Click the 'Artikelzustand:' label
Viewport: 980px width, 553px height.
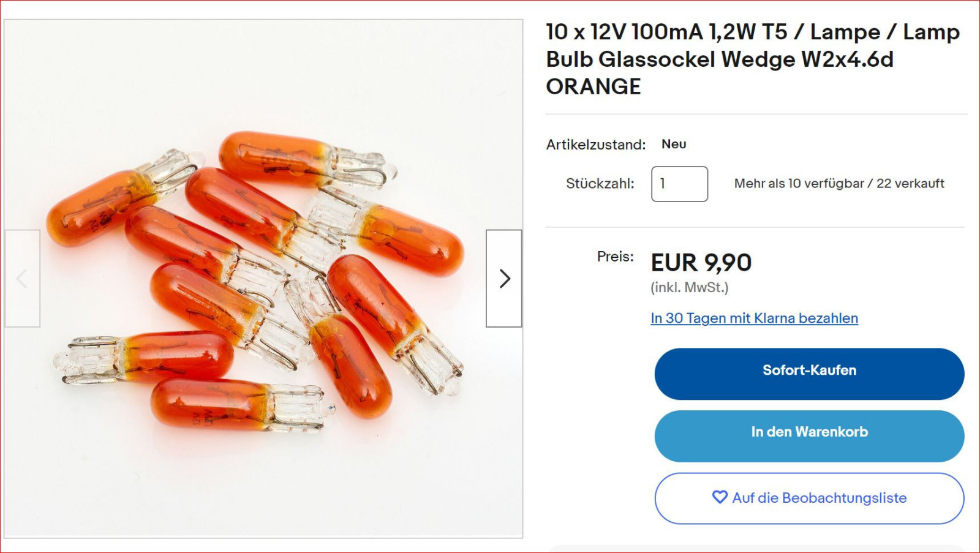pyautogui.click(x=595, y=145)
